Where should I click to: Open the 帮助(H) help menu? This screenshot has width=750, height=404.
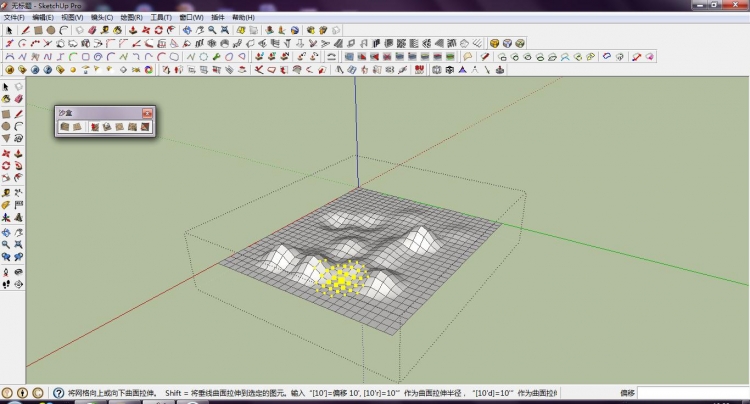coord(243,18)
